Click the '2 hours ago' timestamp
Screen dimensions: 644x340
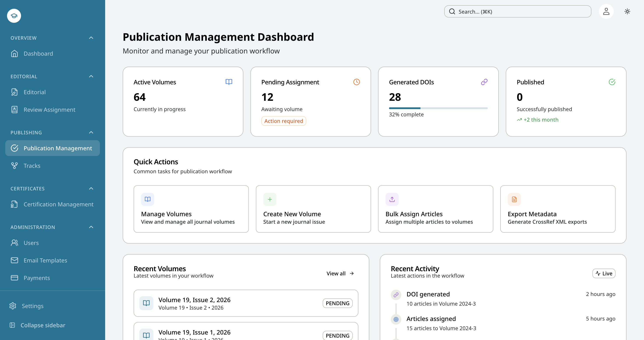[x=600, y=294]
